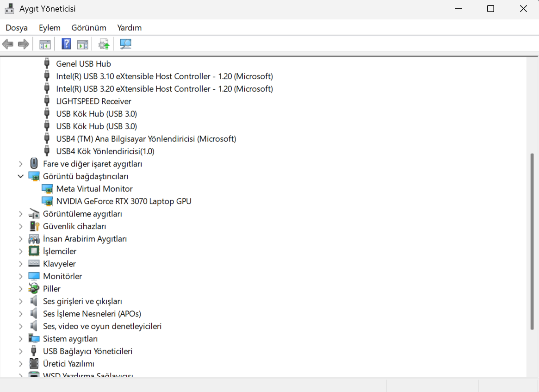Click icon for İnsan Arabirim Aygıtları
Screen dimensions: 539x392
34,239
